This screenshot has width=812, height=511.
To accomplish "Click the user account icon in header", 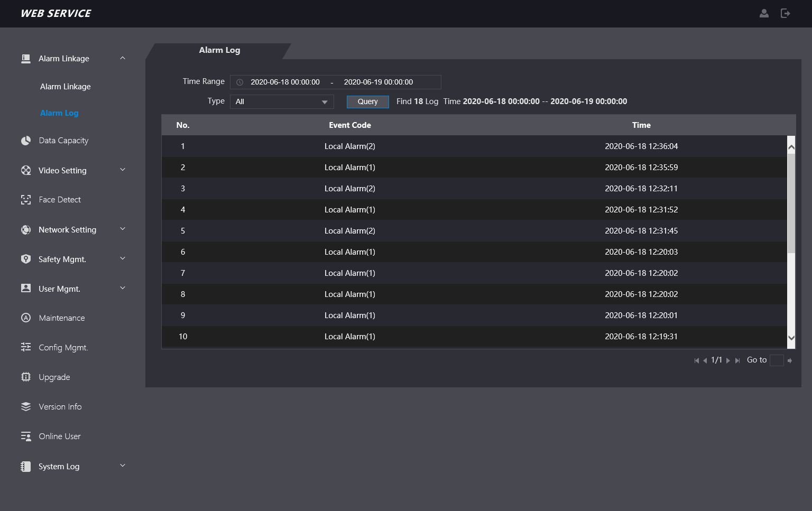I will point(764,13).
